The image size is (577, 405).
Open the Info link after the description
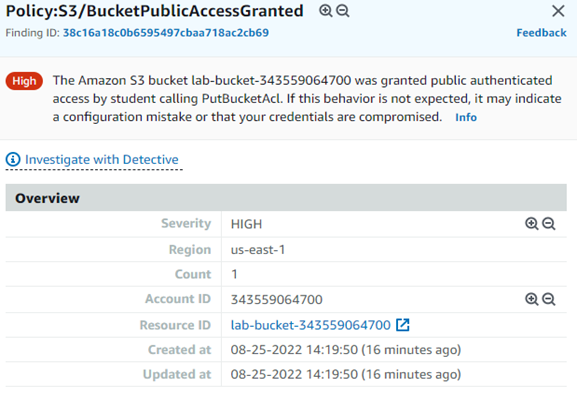(466, 117)
